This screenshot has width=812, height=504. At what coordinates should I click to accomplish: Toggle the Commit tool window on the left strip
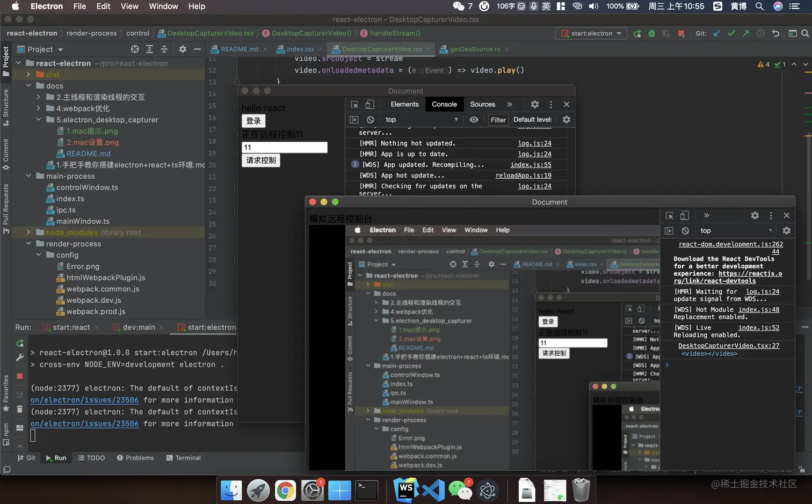6,155
